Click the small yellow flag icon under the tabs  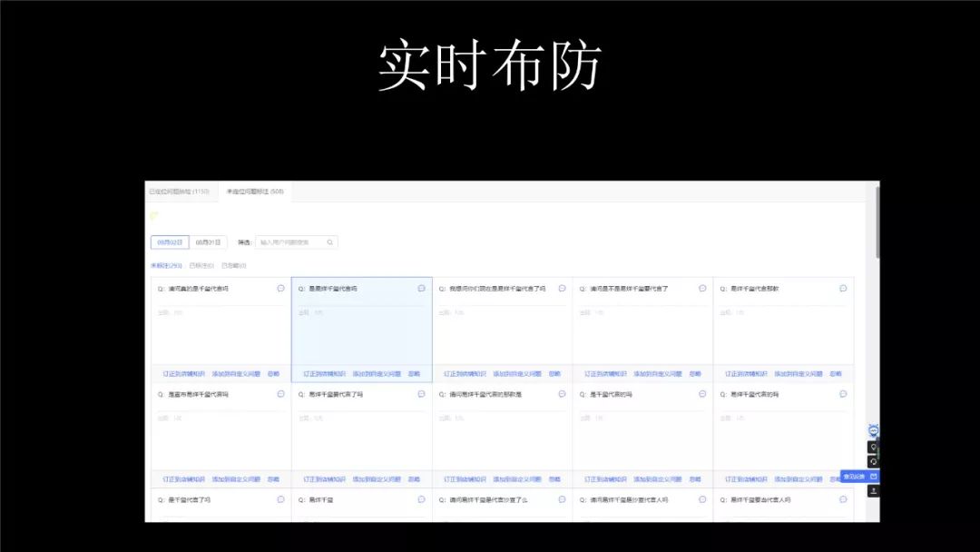tap(153, 216)
